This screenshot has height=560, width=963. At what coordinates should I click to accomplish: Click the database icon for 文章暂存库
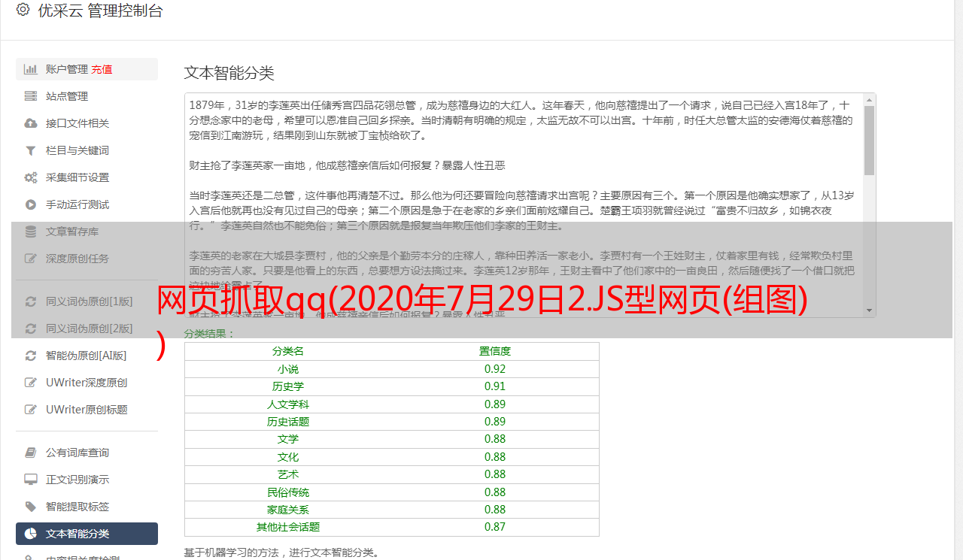point(31,232)
